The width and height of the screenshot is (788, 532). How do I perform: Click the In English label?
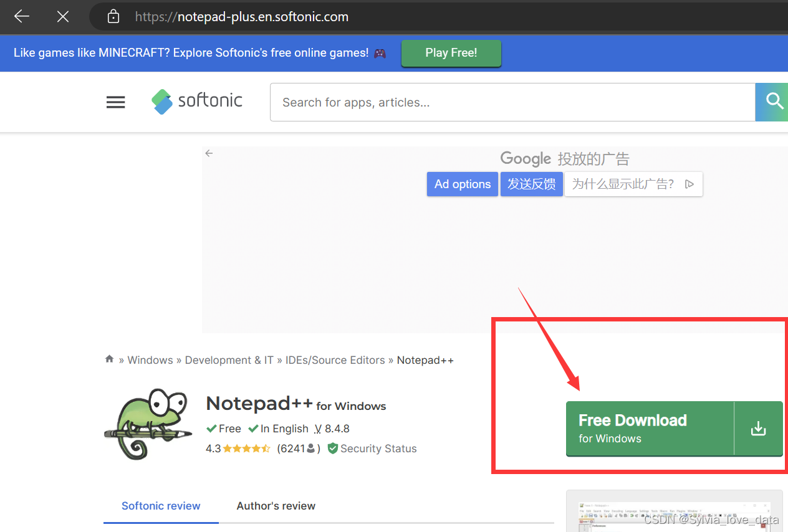[278, 429]
